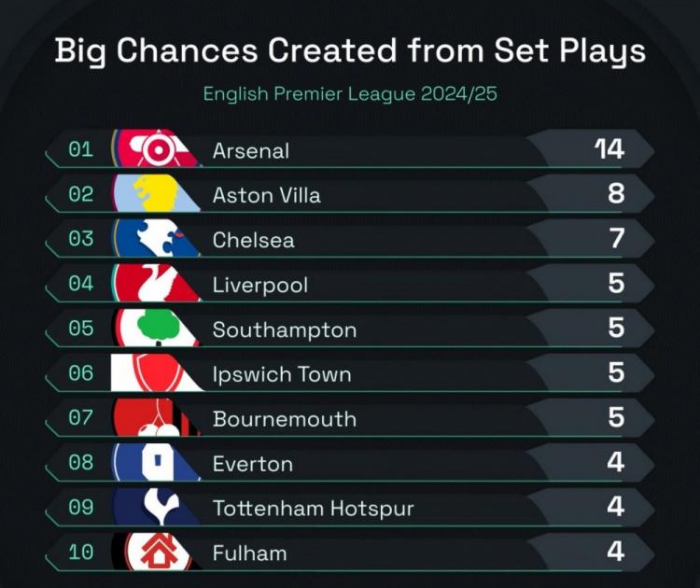Click Aston Villa's value of 8

point(616,194)
